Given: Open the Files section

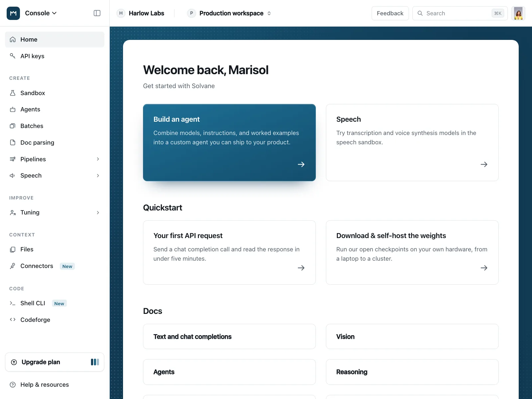Looking at the screenshot, I should (x=55, y=249).
